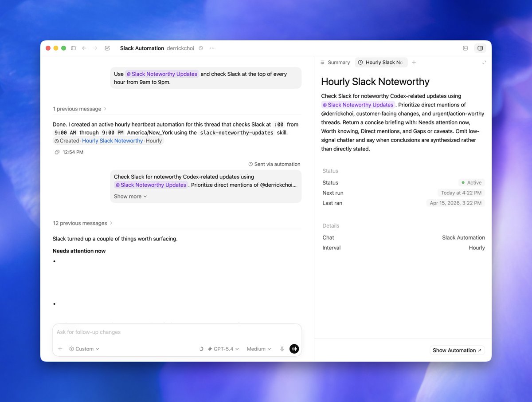Click the black voice waveform button
This screenshot has width=532, height=402.
pos(294,349)
